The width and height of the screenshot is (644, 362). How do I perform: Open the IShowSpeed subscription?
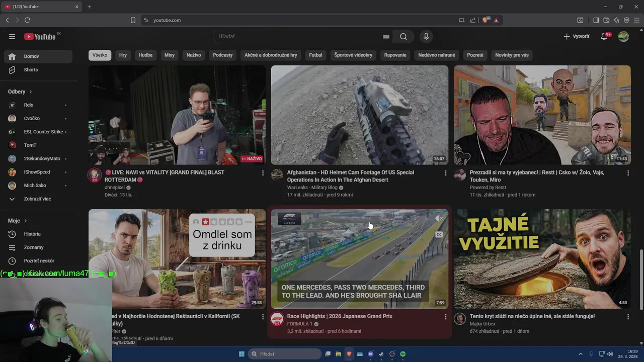point(38,172)
